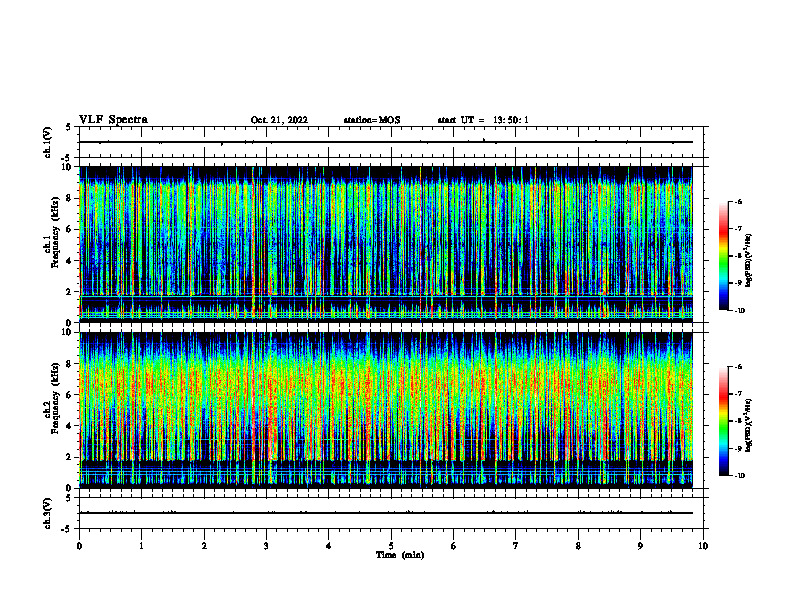
Task: Click time axis tick label '7'
Action: click(516, 546)
